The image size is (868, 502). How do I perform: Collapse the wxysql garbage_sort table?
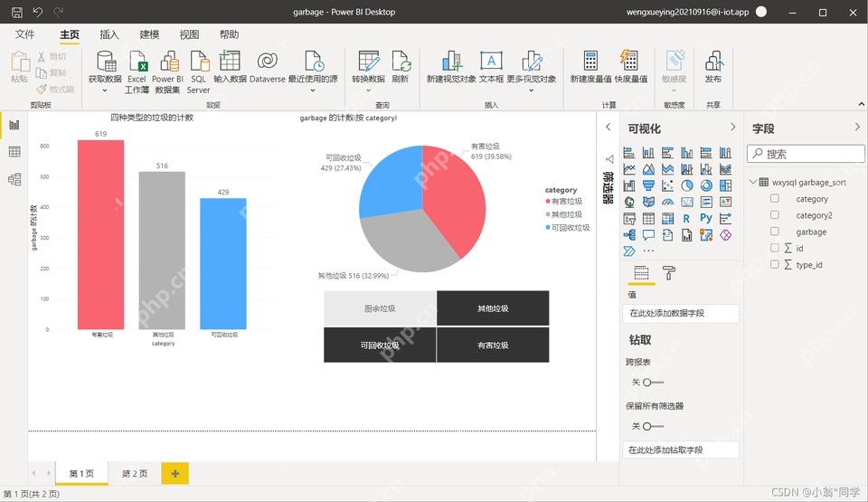tap(753, 182)
